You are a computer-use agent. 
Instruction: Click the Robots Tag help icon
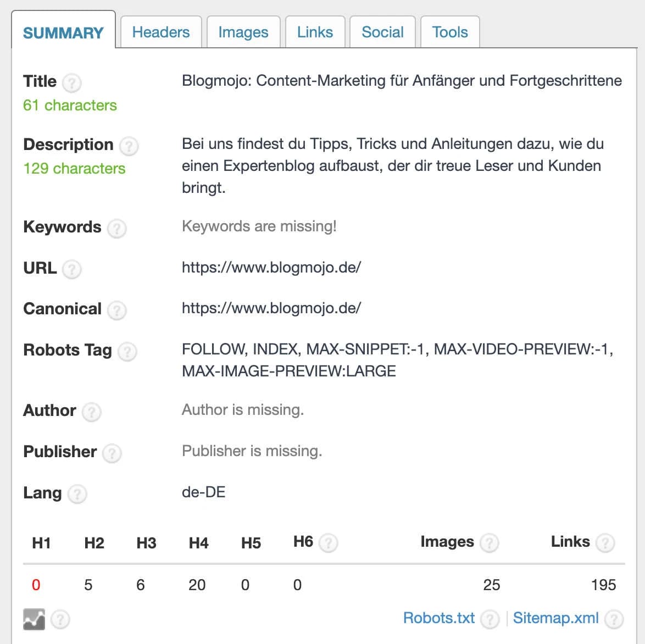coord(127,352)
